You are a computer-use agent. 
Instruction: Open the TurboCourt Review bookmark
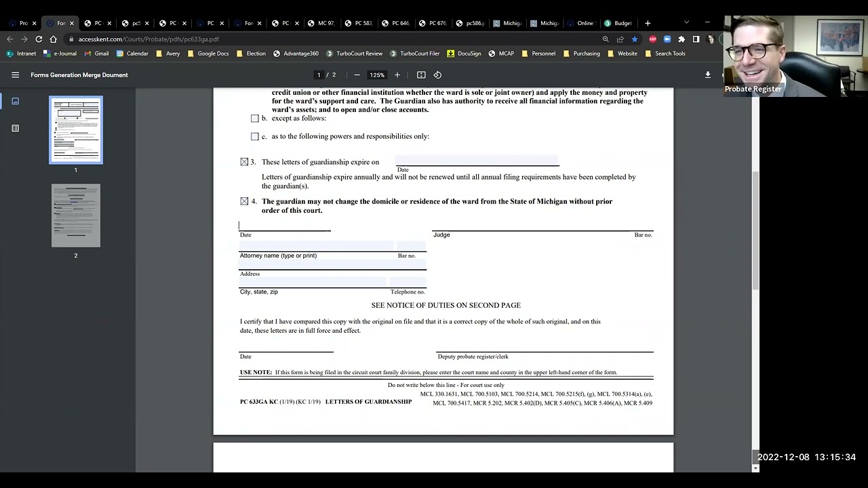coord(354,54)
